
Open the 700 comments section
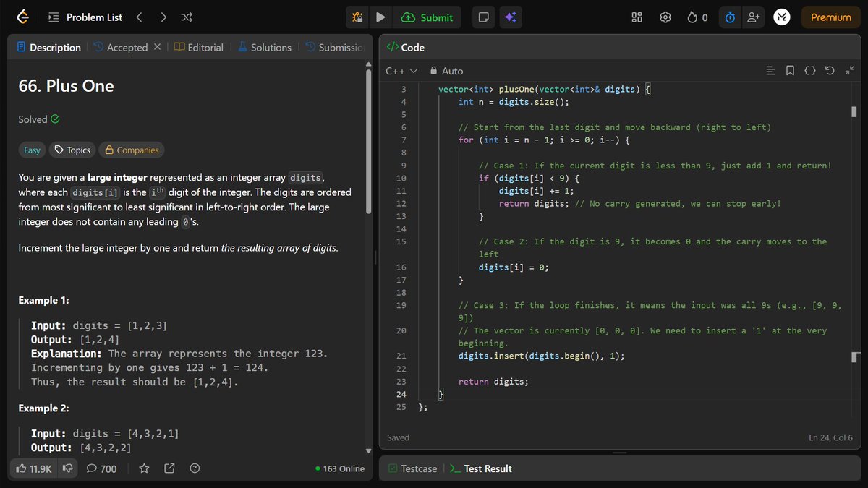coord(101,468)
